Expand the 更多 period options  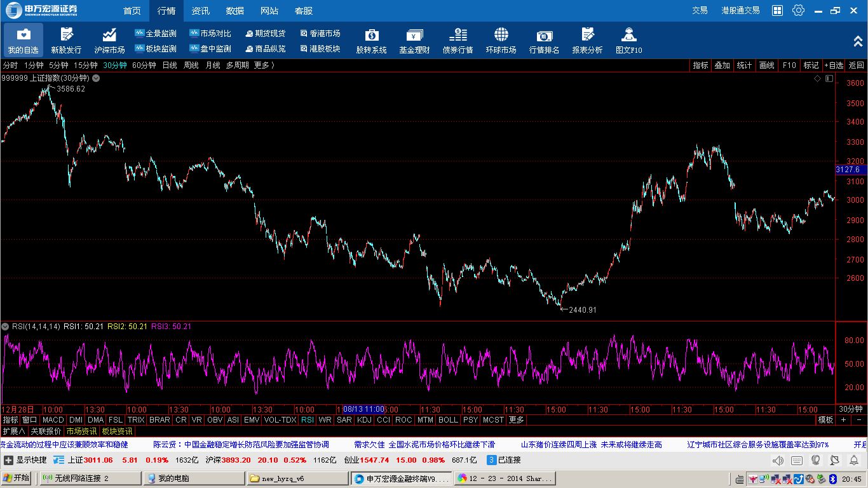coord(264,65)
